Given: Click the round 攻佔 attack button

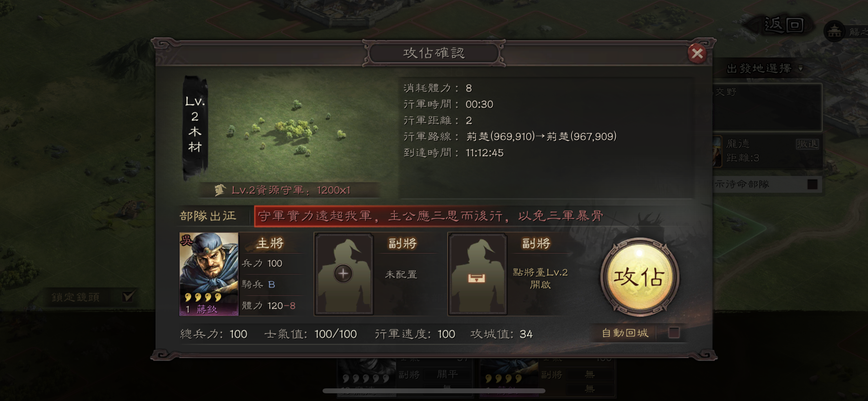Looking at the screenshot, I should coord(639,277).
